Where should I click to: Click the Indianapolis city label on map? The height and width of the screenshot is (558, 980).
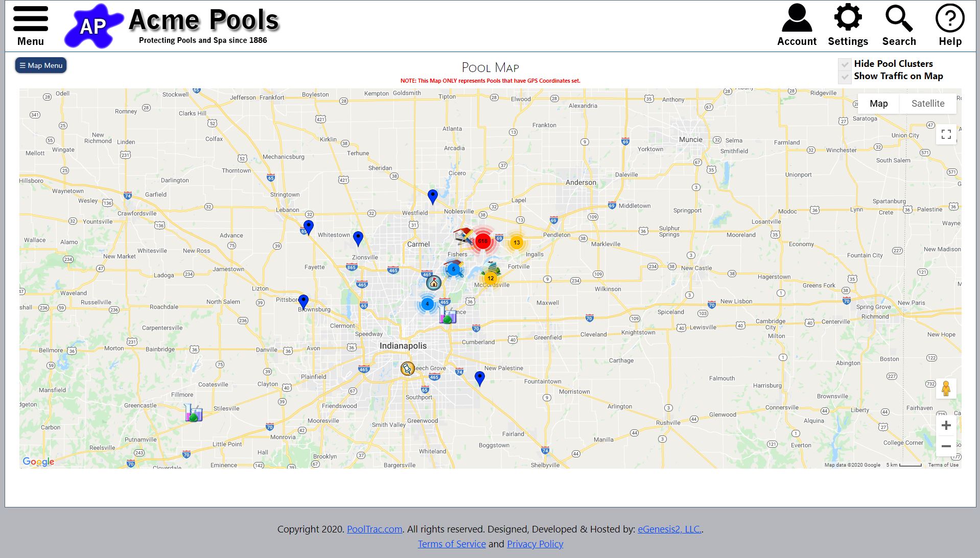(403, 346)
